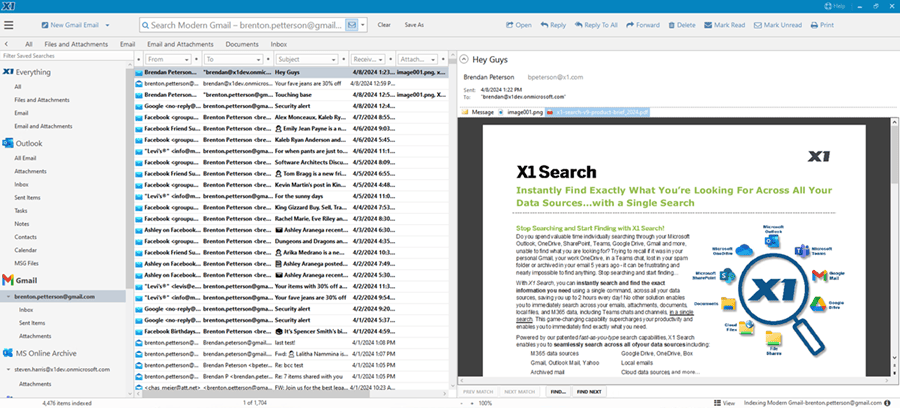This screenshot has width=900, height=408.
Task: Select the Files and Attachments tab
Action: (x=76, y=44)
